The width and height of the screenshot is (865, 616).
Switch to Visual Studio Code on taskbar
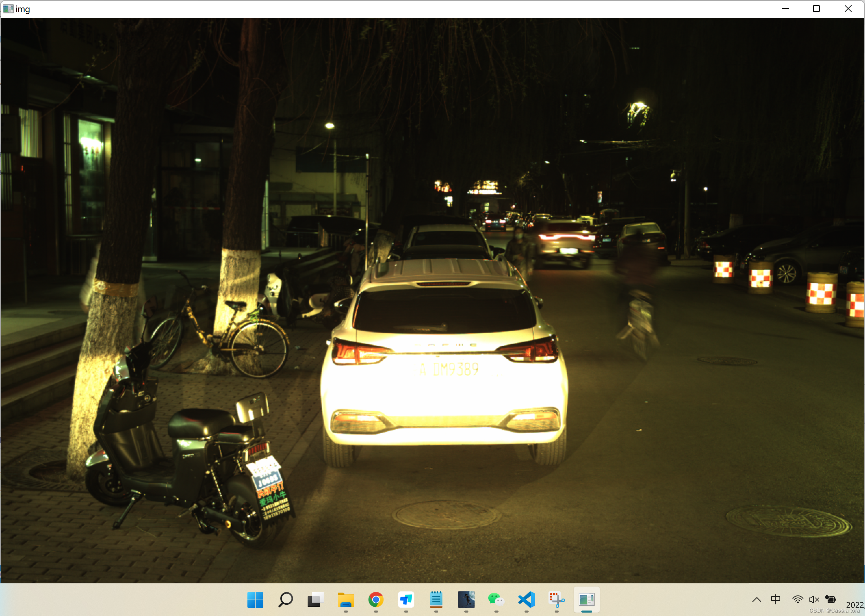pyautogui.click(x=526, y=600)
